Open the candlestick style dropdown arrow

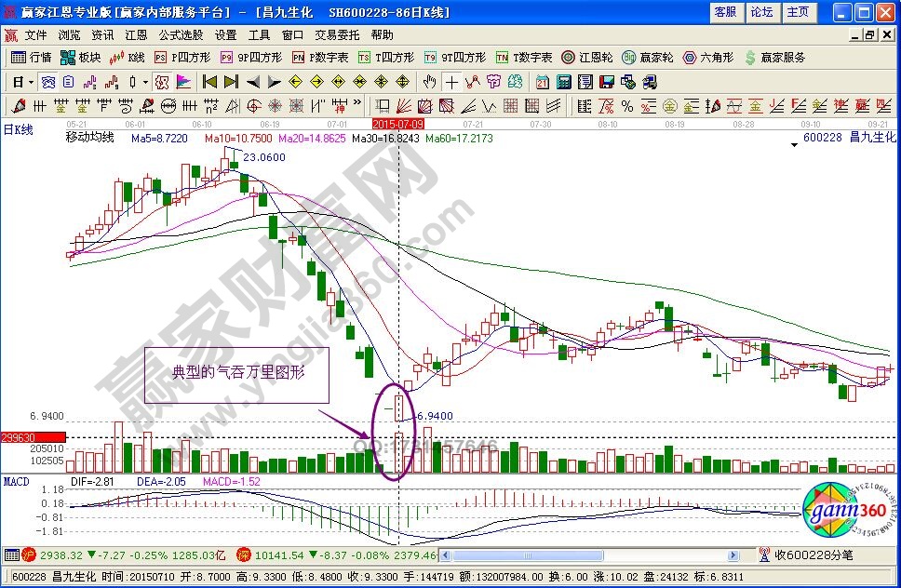point(144,81)
